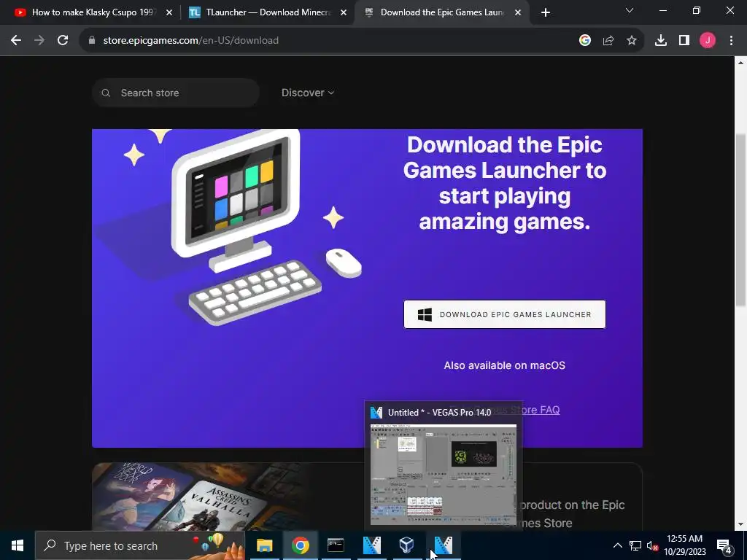
Task: Open Google icon in address bar
Action: (x=585, y=41)
